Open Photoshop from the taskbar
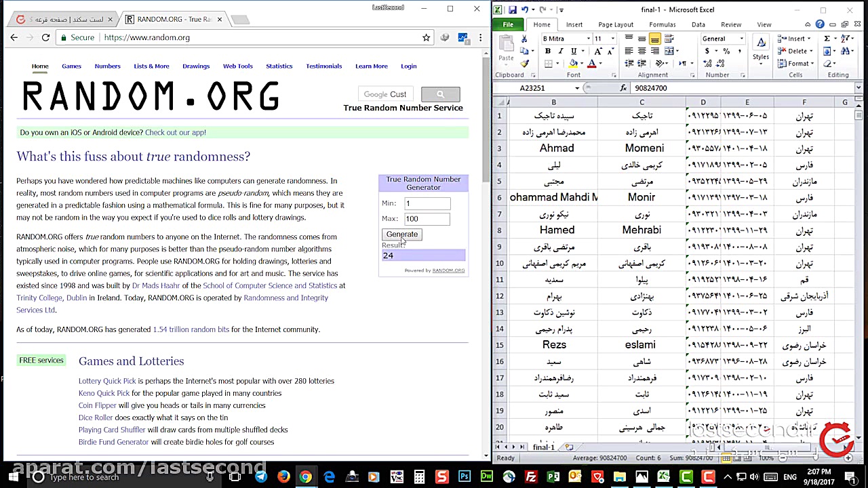Screen dimensions: 868x488 click(465, 477)
